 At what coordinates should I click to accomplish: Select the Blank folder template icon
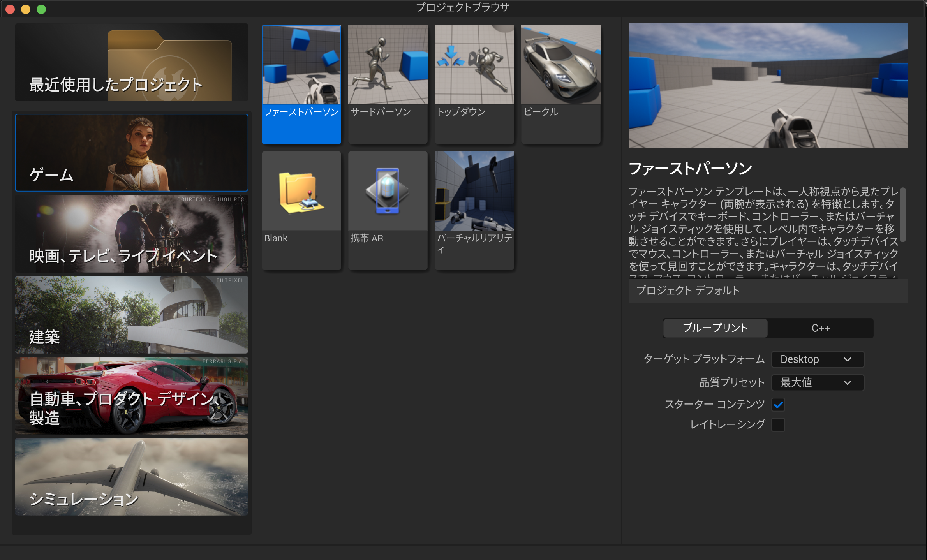point(301,192)
